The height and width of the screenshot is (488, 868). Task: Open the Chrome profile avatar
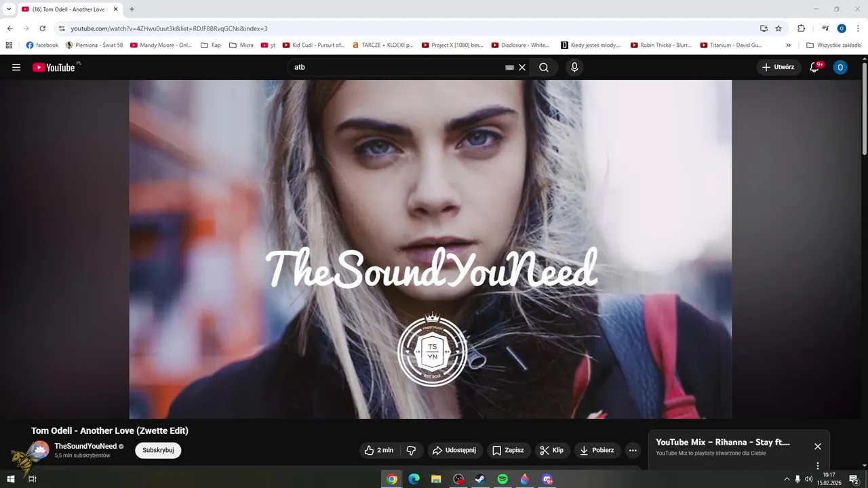[x=842, y=28]
